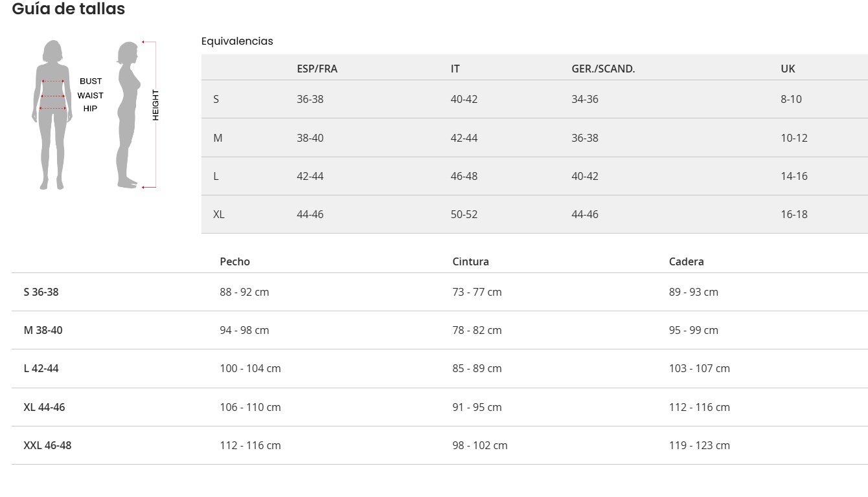868x497 pixels.
Task: Click the HIP label beside the figure
Action: (90, 109)
